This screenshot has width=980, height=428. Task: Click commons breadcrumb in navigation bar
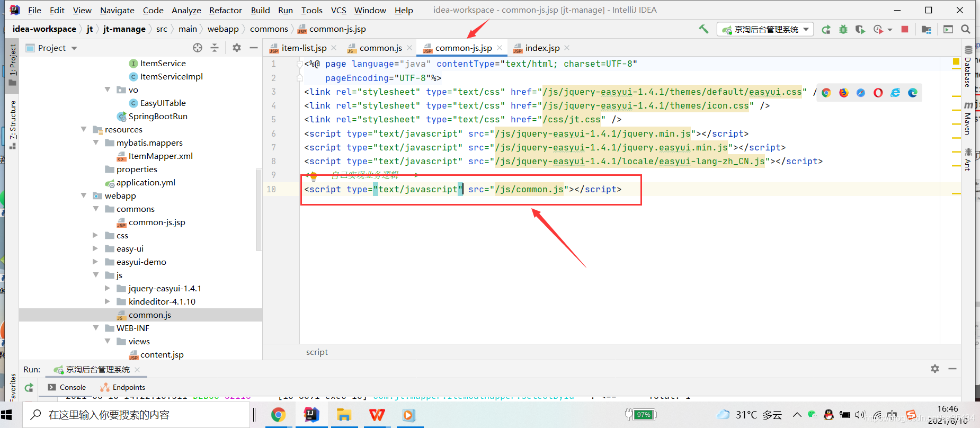pyautogui.click(x=269, y=29)
